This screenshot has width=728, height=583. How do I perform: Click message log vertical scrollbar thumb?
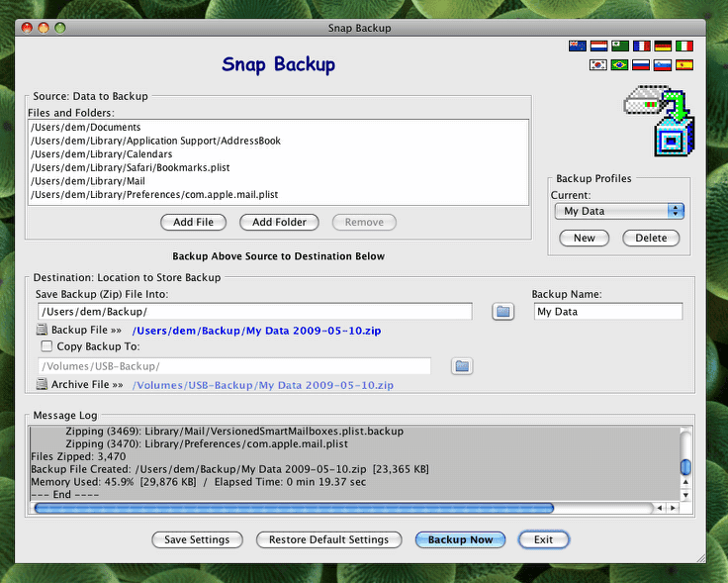[685, 466]
